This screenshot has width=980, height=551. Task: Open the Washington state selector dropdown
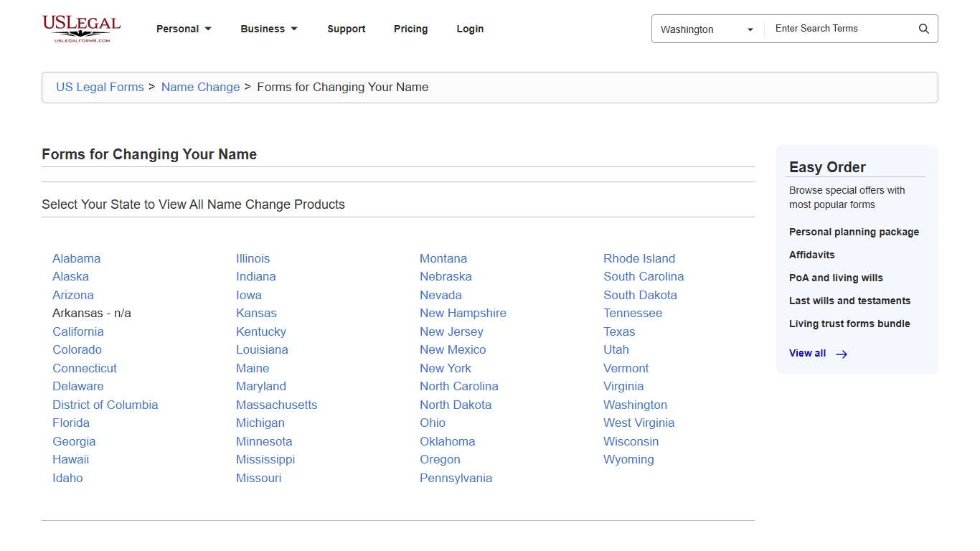707,29
